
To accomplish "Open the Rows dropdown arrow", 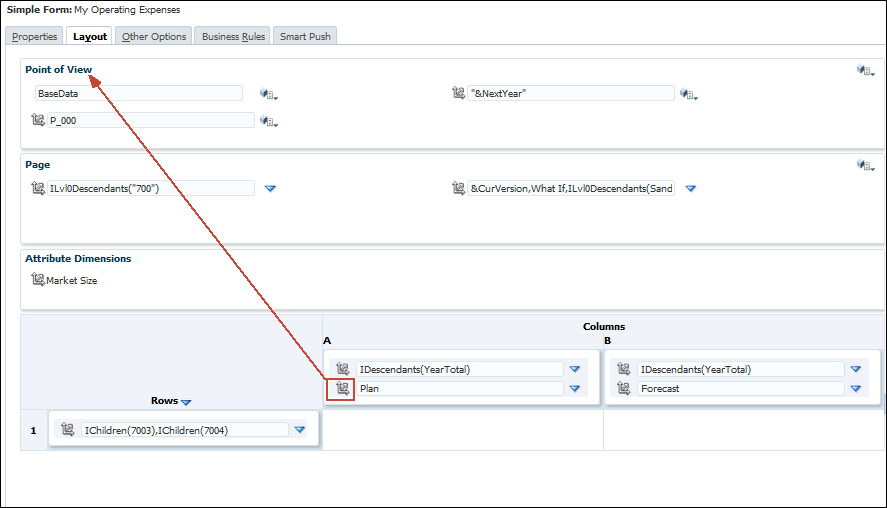I will tap(186, 402).
